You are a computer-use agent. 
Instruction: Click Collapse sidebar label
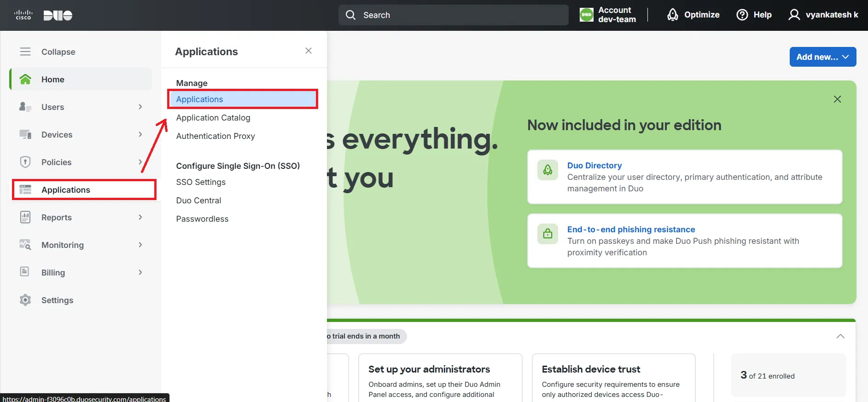[58, 52]
